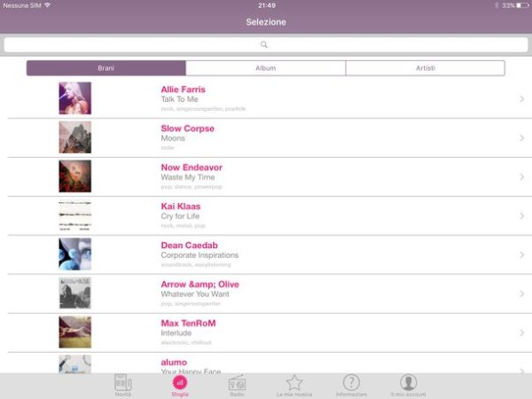Open the Informazioni question mark icon
Viewport: 532px width, 399px height.
point(351,382)
